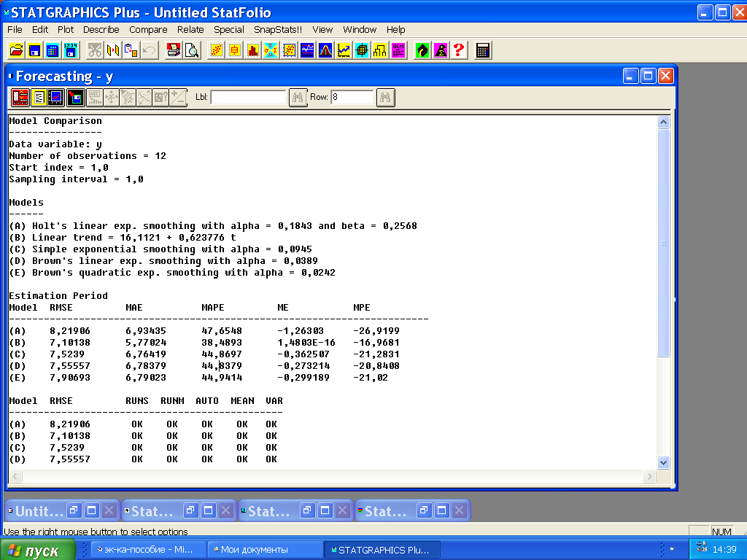This screenshot has height=560, width=747.
Task: Open the control chart blue icon
Action: click(x=307, y=50)
